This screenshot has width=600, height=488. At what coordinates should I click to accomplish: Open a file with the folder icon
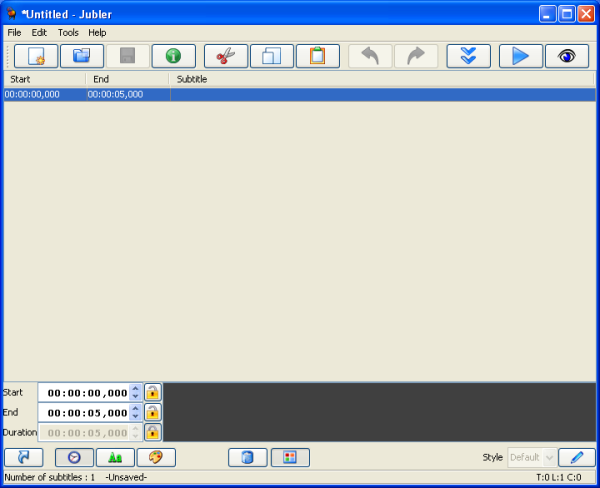coord(82,56)
